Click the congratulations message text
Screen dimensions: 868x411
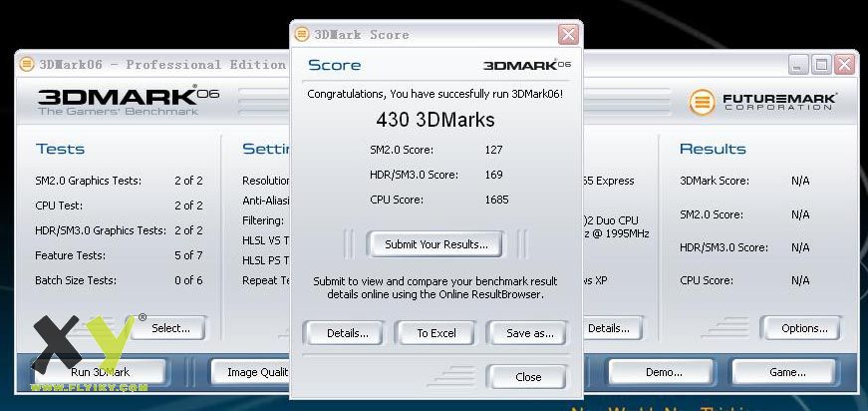pyautogui.click(x=435, y=94)
